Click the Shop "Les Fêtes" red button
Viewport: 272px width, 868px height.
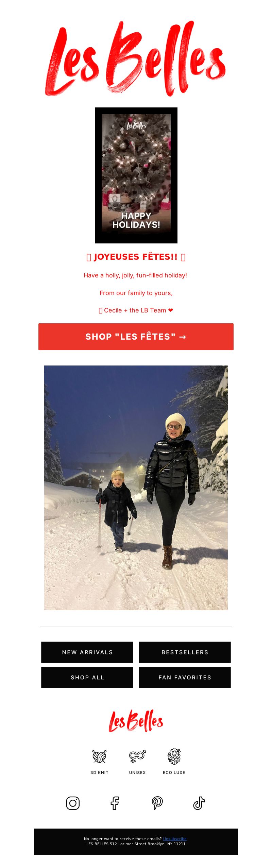tap(136, 337)
